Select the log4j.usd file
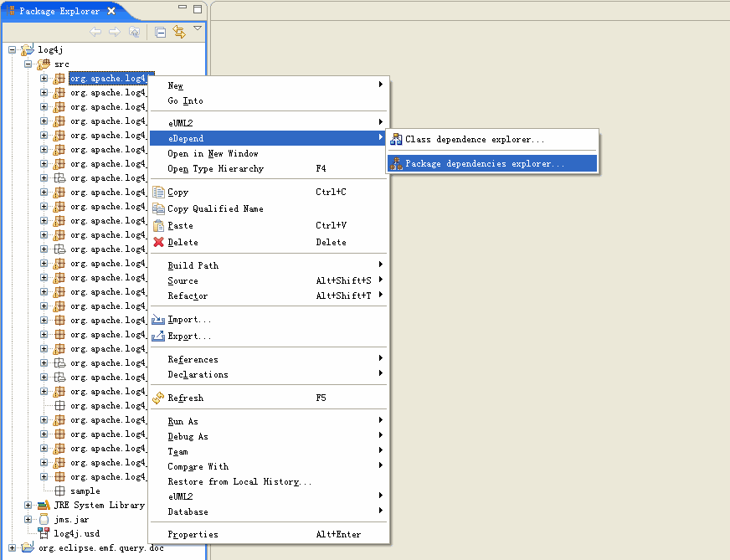Screen dimensions: 730x560 click(x=77, y=534)
